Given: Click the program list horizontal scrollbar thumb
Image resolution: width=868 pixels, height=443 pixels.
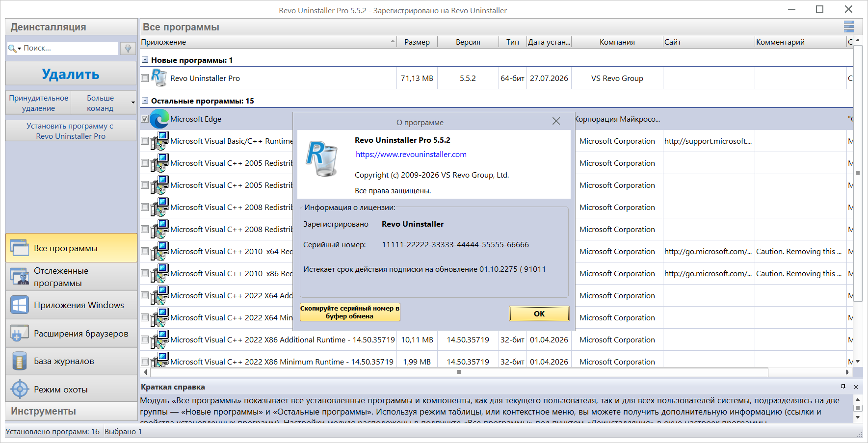Looking at the screenshot, I should [x=459, y=372].
